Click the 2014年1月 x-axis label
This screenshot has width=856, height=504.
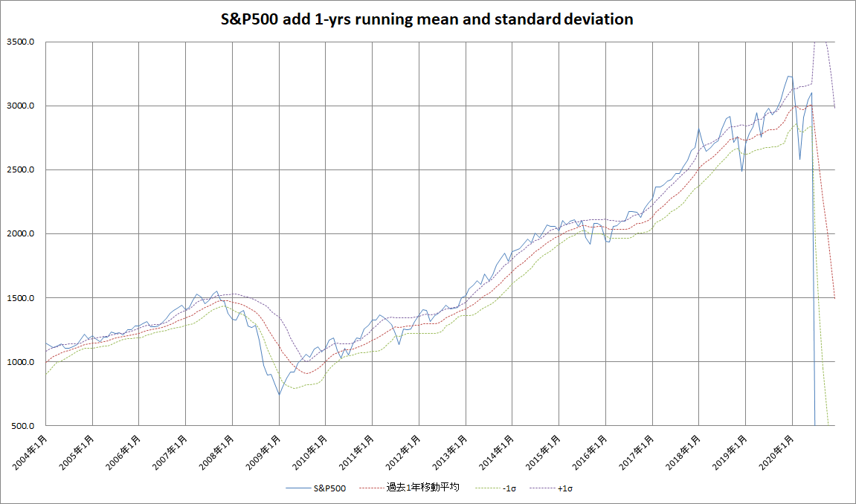click(496, 452)
